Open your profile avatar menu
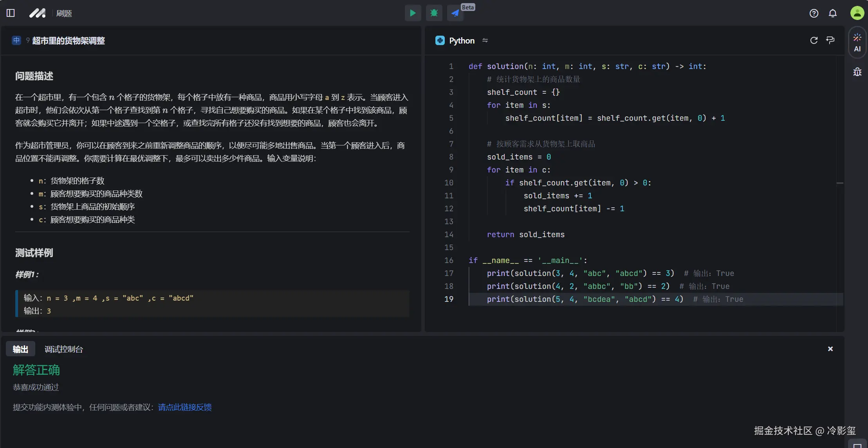This screenshot has width=868, height=448. pyautogui.click(x=857, y=13)
